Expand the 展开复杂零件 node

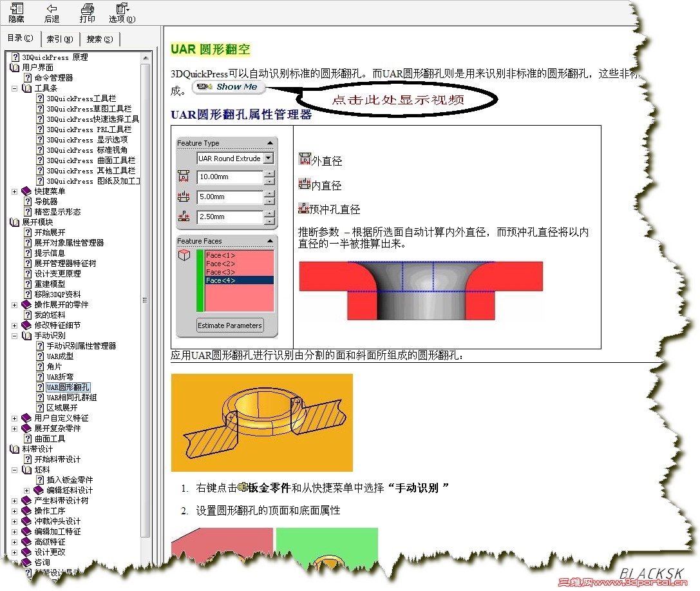pyautogui.click(x=14, y=429)
